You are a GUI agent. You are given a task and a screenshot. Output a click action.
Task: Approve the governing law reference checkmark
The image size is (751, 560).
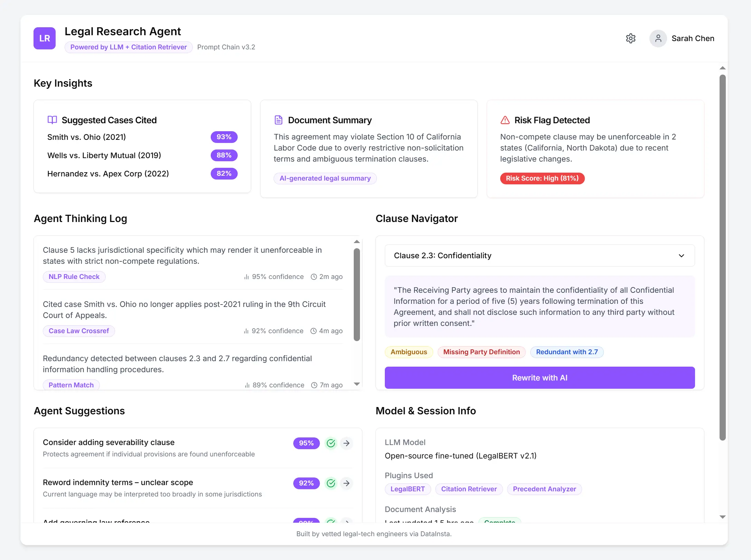(x=331, y=522)
